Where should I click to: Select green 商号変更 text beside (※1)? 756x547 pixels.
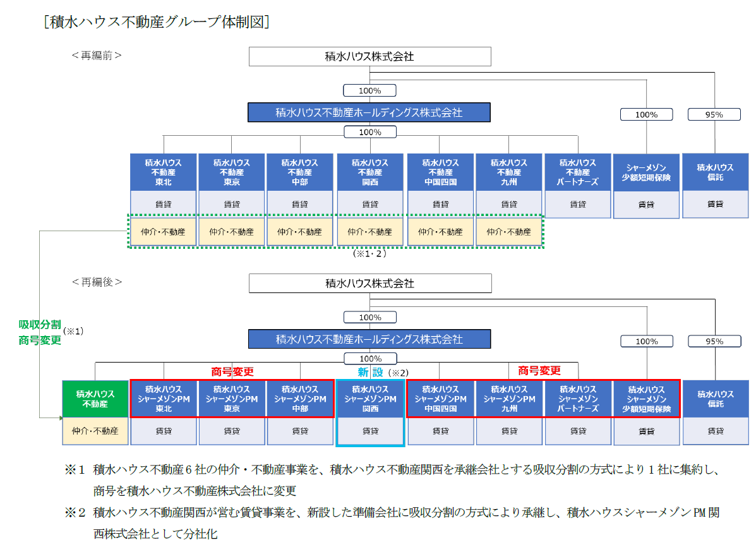coord(40,340)
